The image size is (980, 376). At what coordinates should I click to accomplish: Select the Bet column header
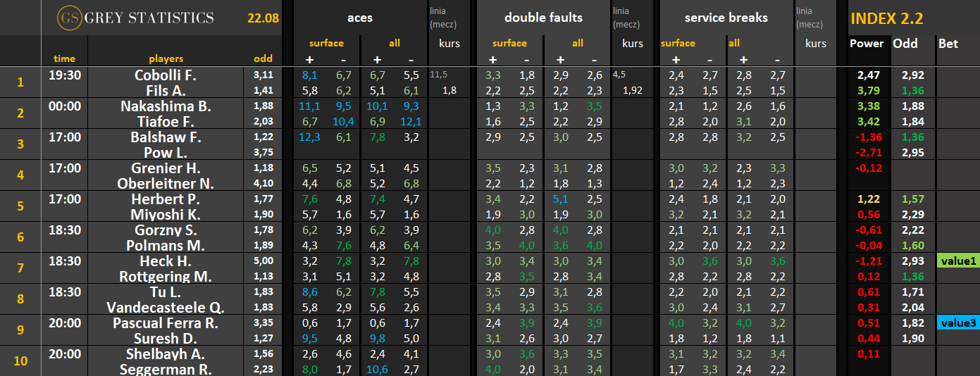click(948, 44)
